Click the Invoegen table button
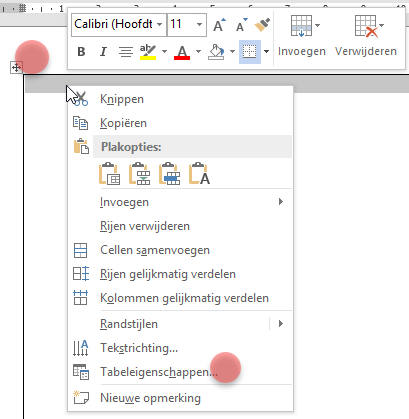 click(302, 36)
